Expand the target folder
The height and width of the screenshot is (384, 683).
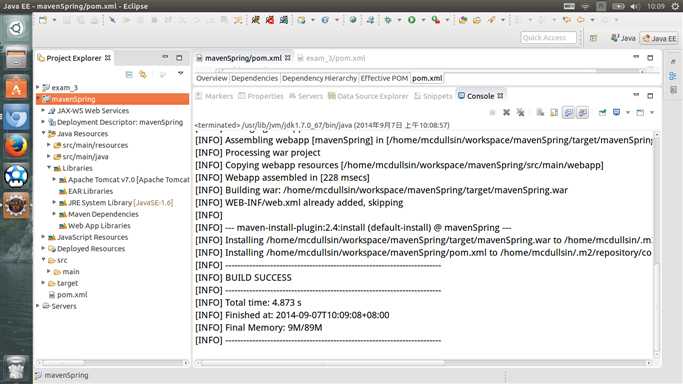(43, 283)
